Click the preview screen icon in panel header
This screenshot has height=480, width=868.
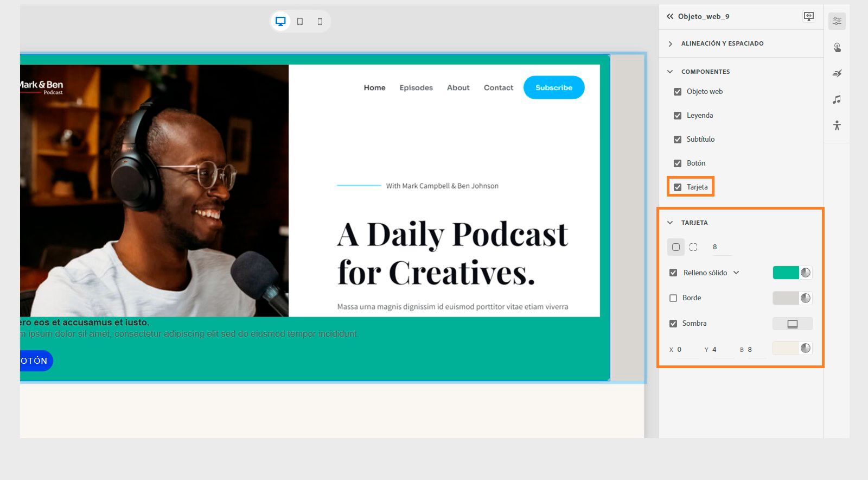tap(808, 16)
